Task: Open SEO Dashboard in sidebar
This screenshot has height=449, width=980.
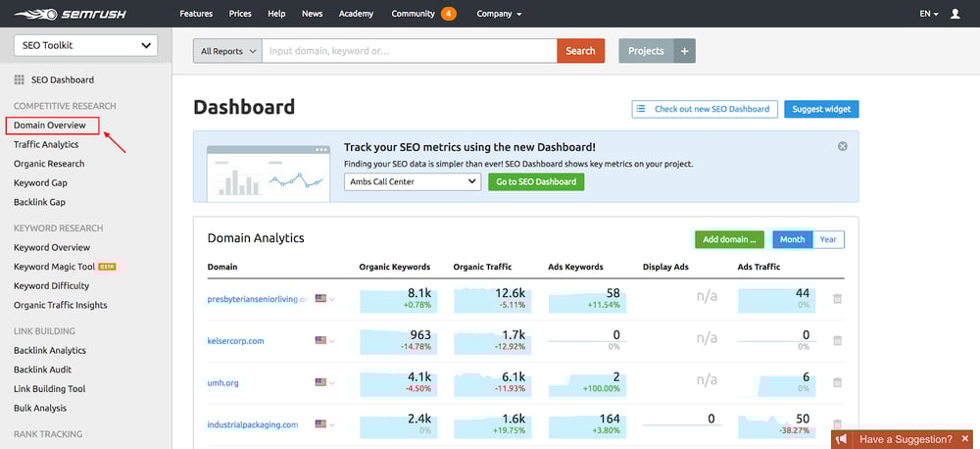Action: (x=63, y=80)
